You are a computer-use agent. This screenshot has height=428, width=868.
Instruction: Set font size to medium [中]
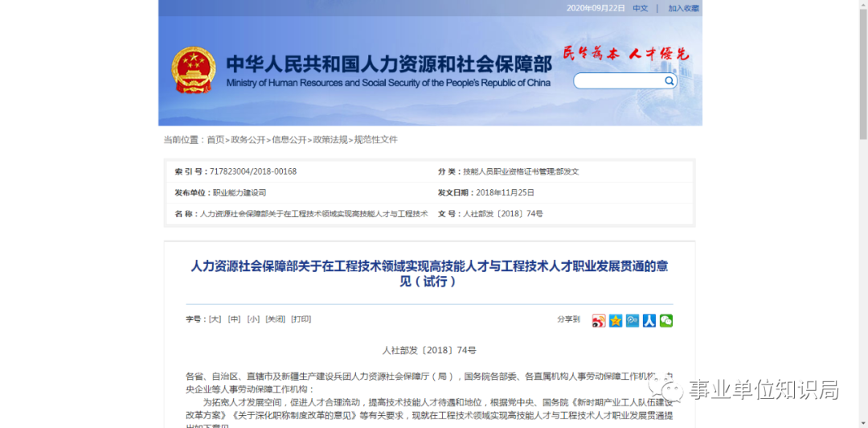234,319
